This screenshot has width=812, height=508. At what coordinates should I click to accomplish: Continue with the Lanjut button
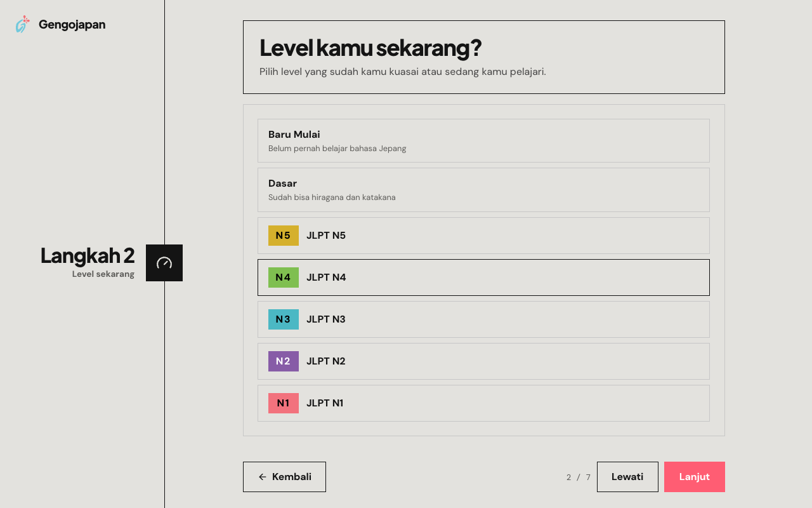[695, 477]
